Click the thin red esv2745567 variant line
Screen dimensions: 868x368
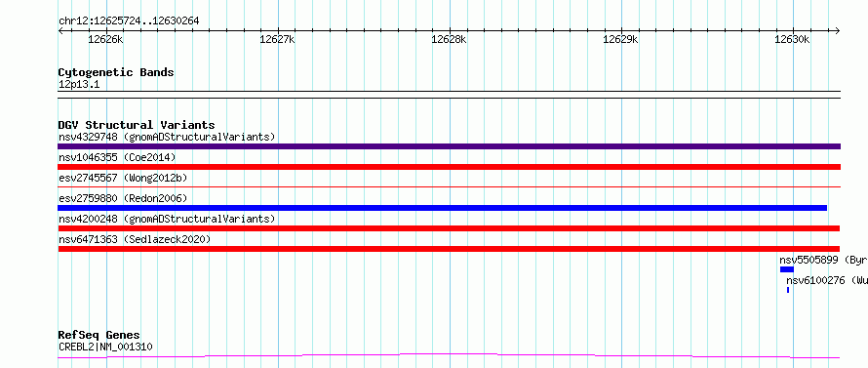[x=449, y=187]
